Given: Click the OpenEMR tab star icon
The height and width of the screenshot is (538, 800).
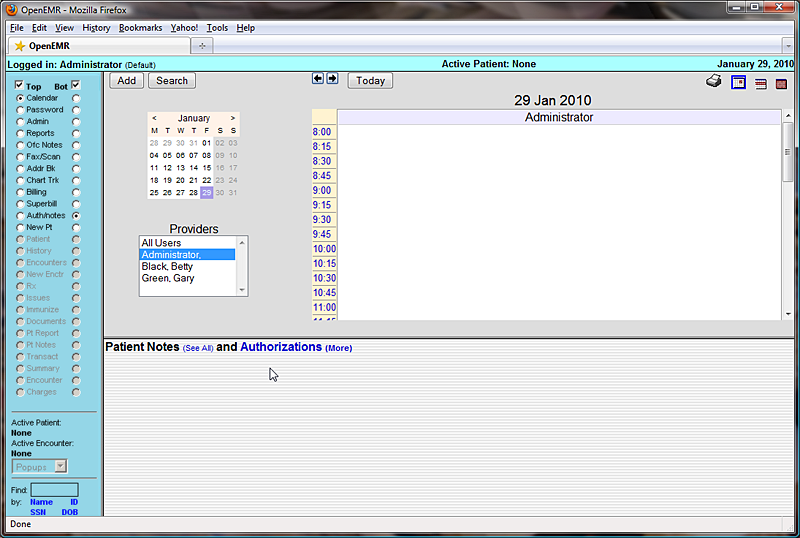Looking at the screenshot, I should [x=19, y=46].
